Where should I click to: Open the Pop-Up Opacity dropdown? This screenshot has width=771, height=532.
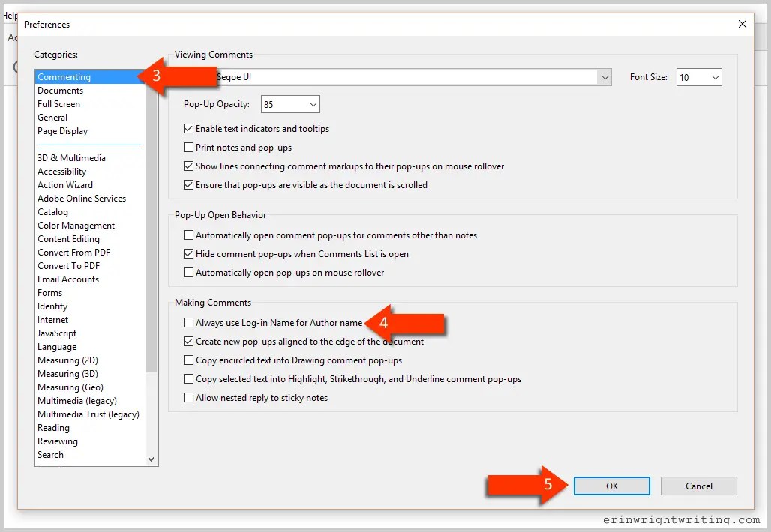(313, 104)
